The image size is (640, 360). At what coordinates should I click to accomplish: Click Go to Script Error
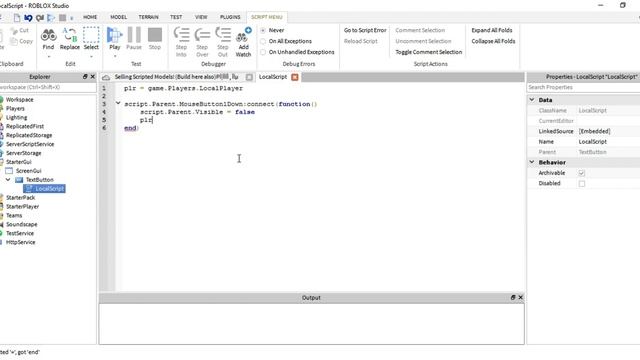[x=365, y=30]
